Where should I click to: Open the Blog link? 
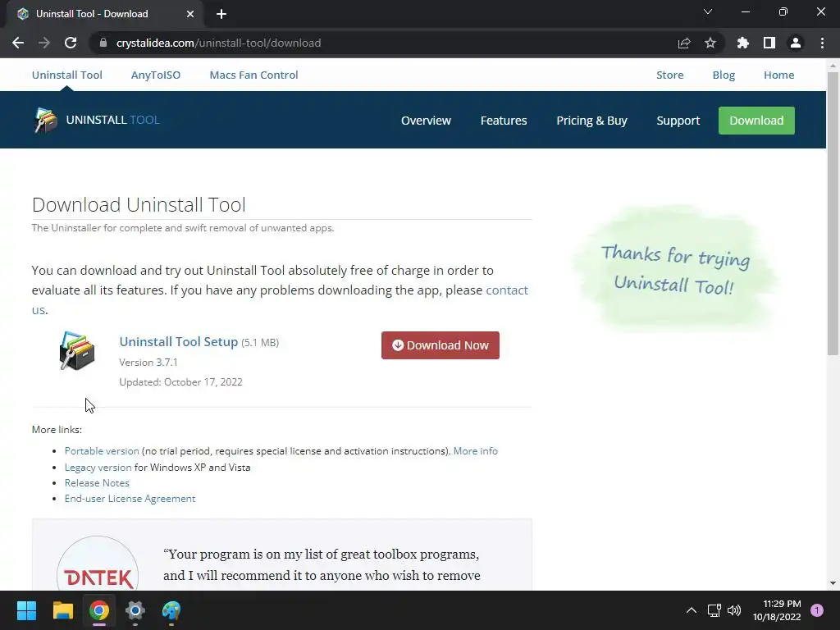pyautogui.click(x=724, y=75)
